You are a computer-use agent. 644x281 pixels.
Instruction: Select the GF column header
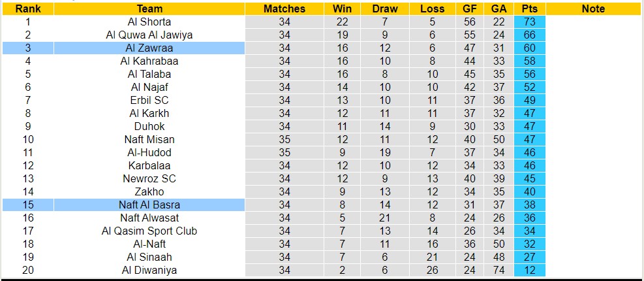point(470,8)
